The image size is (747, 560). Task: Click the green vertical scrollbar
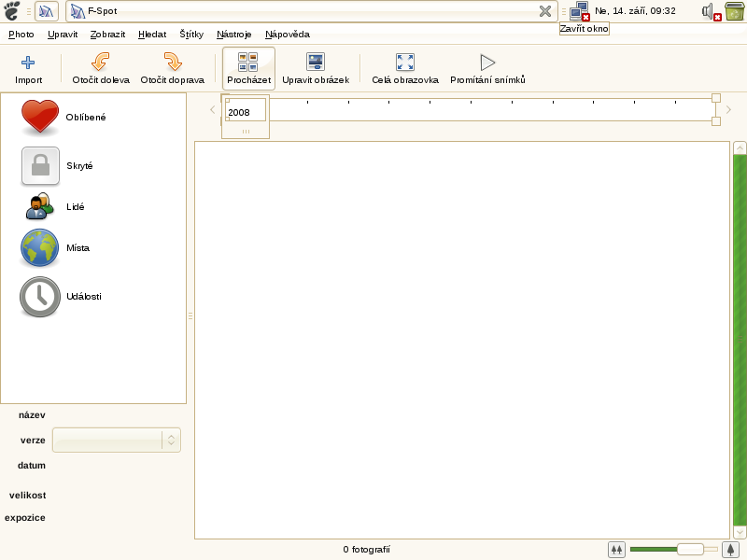click(740, 339)
